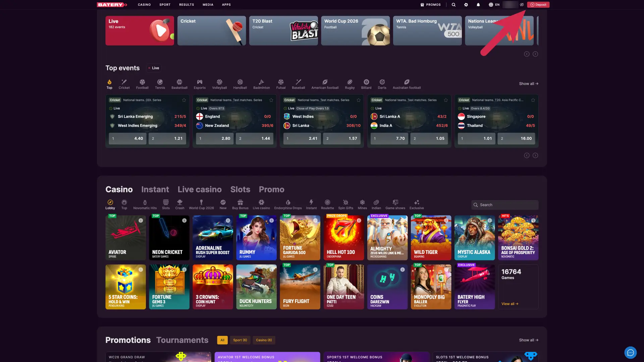Filter promotions by Sport (6)
The height and width of the screenshot is (362, 644).
[240, 340]
